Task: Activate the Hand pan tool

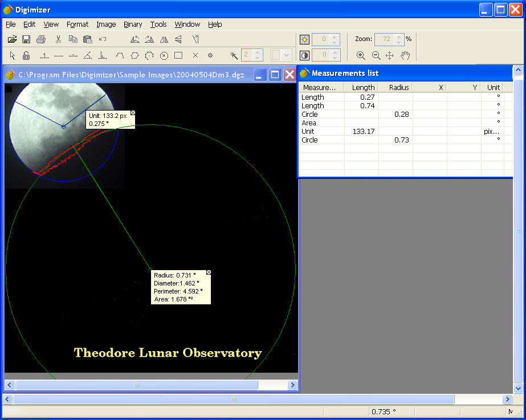Action: (405, 55)
